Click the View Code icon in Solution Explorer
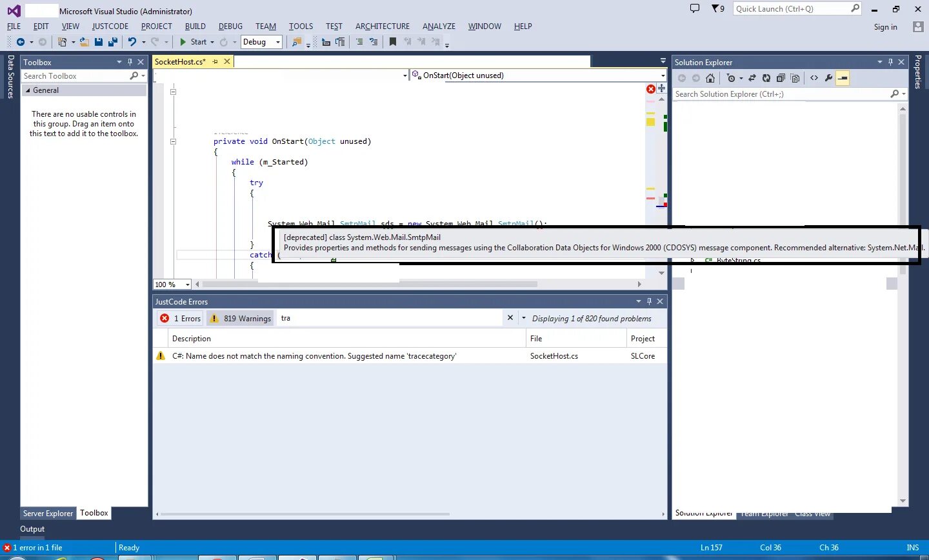Viewport: 929px width, 560px height. coord(814,78)
